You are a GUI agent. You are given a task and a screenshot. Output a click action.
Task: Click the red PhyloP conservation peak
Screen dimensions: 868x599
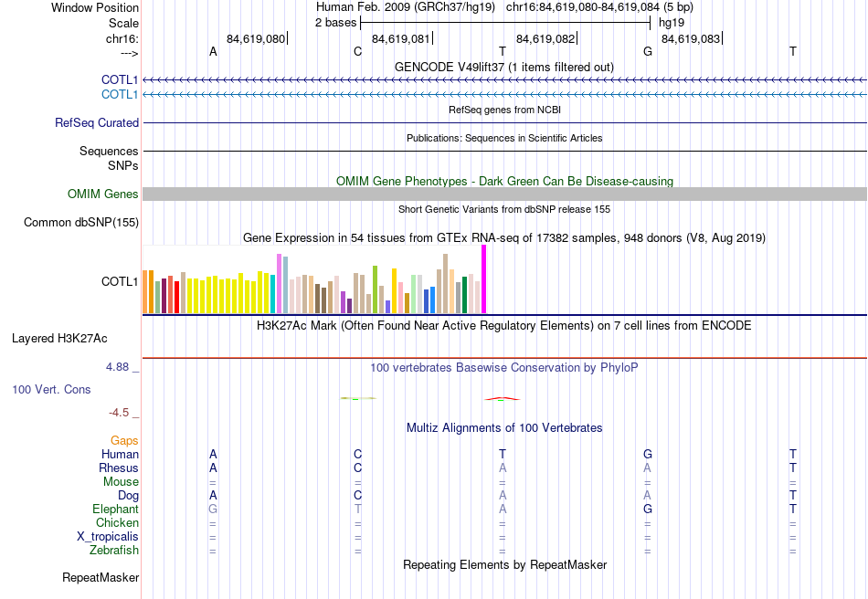[x=502, y=399]
